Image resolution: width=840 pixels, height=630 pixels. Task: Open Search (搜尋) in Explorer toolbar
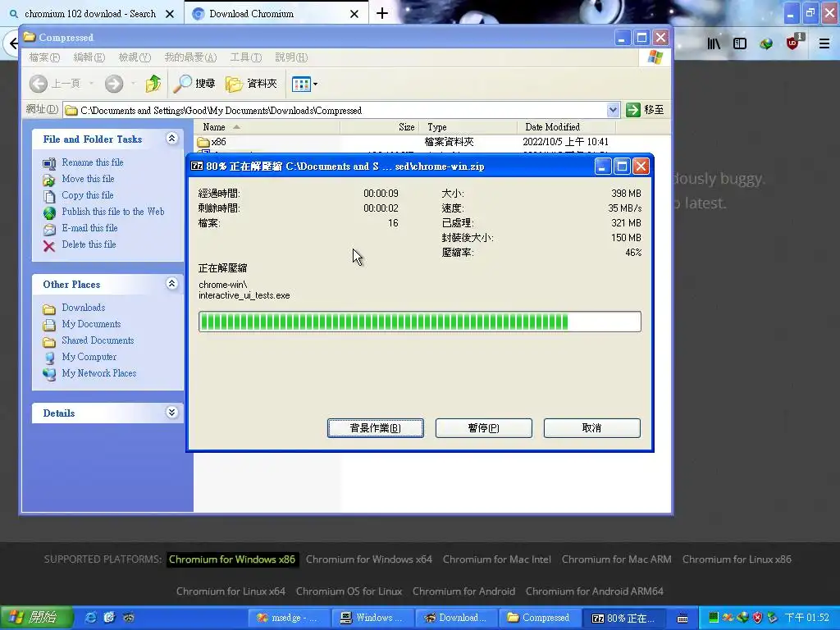[x=194, y=84]
